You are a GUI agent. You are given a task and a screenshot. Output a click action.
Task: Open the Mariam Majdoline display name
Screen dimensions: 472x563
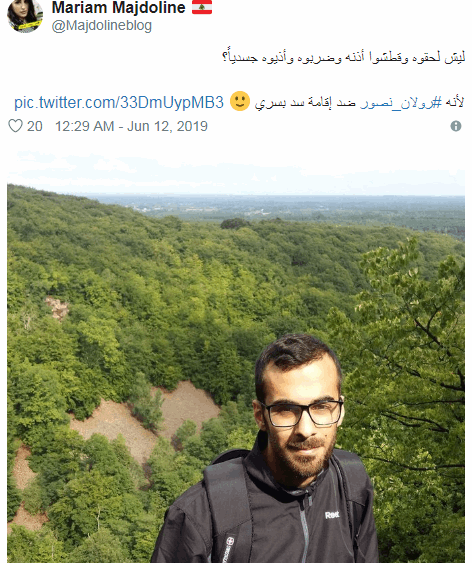[x=118, y=8]
